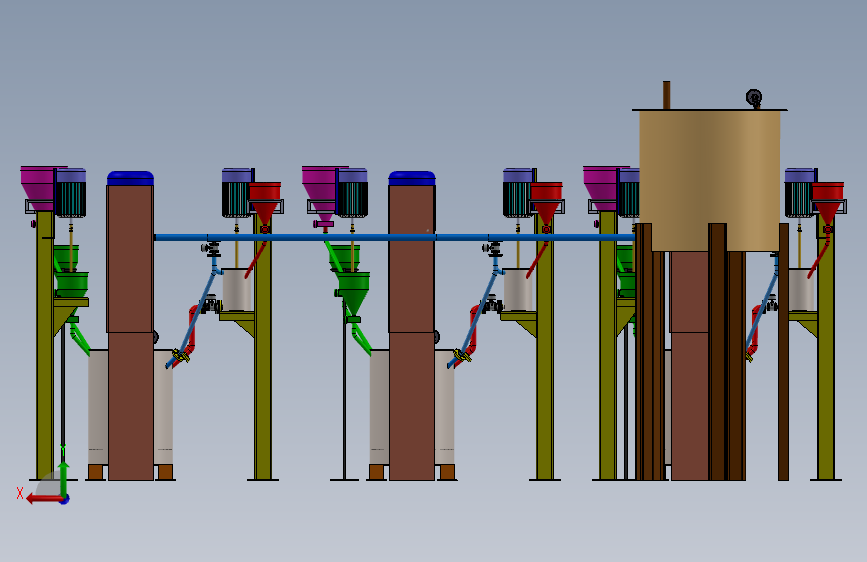Select the large tan cylindrical tank
This screenshot has width=867, height=562.
tap(709, 180)
